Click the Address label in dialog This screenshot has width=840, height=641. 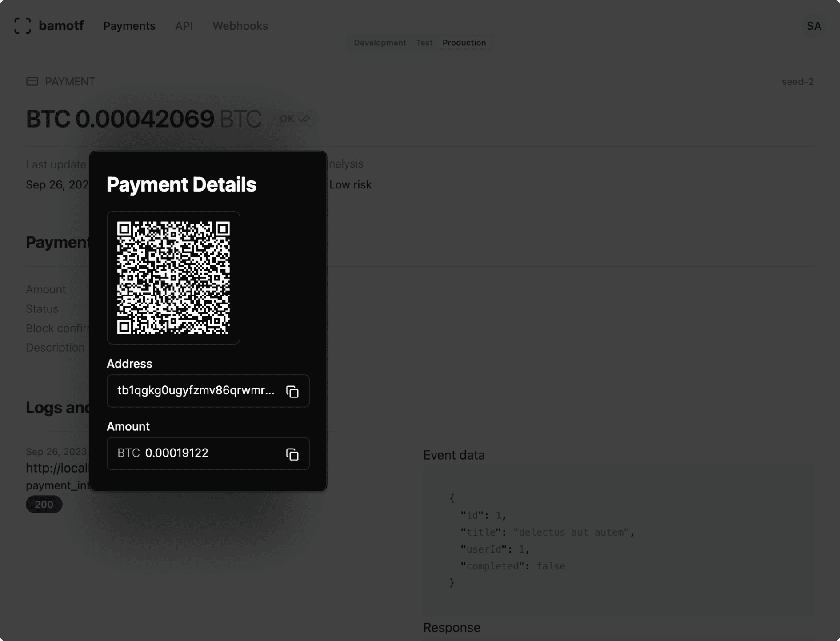point(129,364)
